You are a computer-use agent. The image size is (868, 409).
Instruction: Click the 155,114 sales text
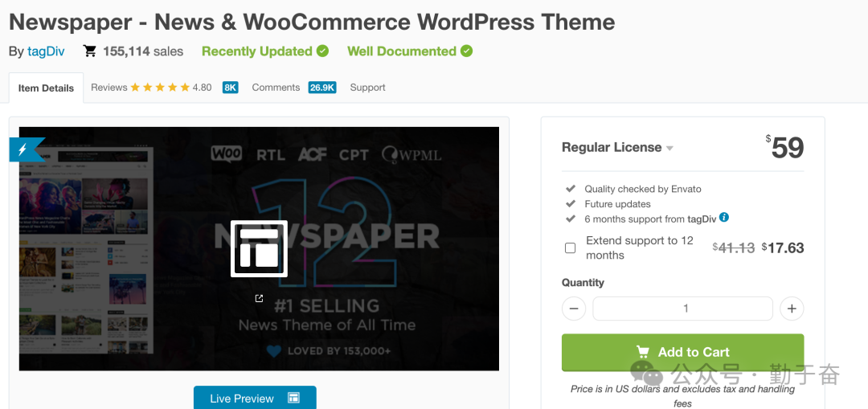click(143, 51)
